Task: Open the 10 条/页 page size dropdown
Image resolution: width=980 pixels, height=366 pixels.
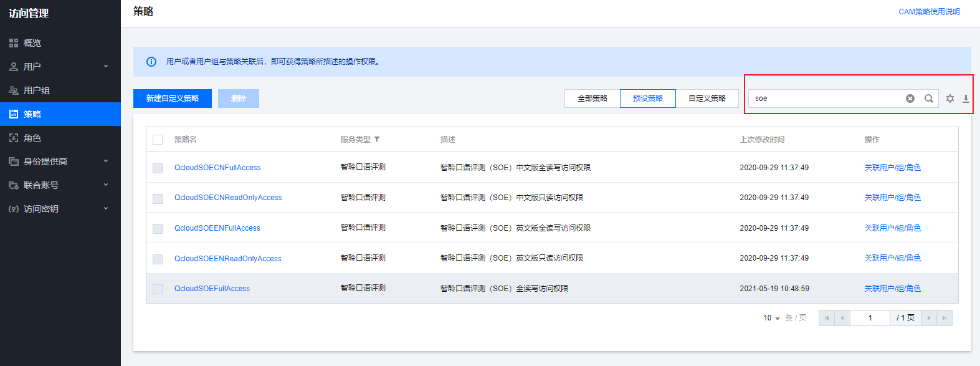Action: [x=772, y=318]
